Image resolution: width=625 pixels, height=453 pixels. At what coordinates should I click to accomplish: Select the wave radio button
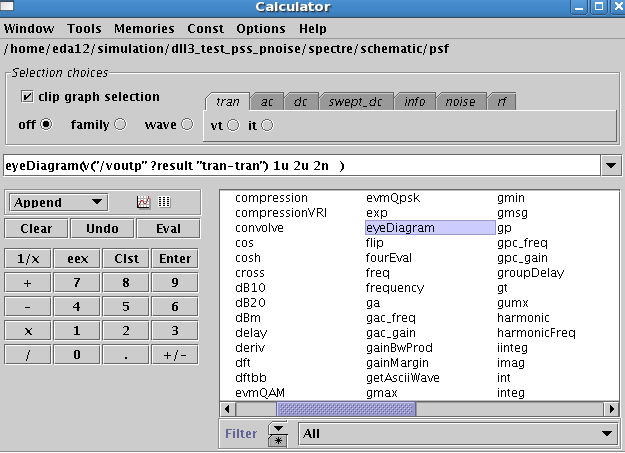[187, 124]
